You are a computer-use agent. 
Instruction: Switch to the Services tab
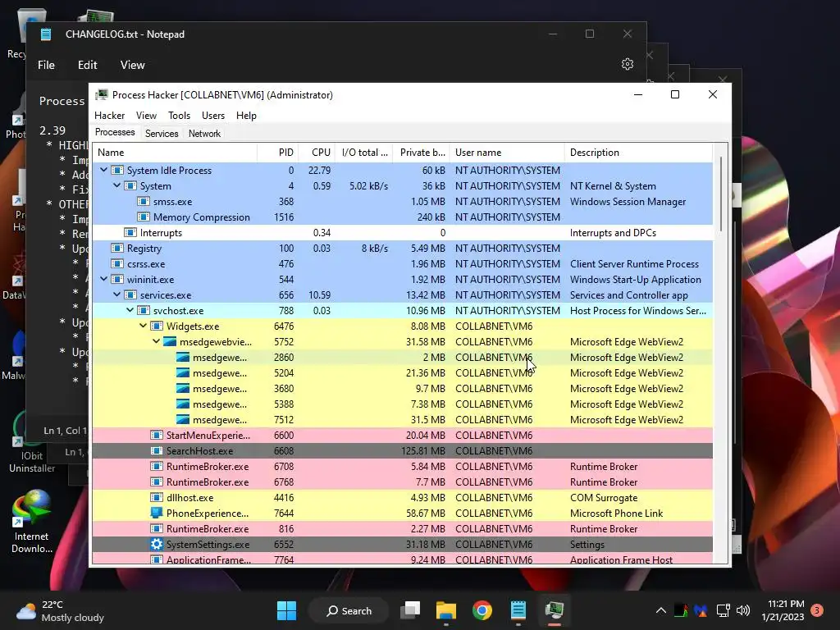point(162,134)
